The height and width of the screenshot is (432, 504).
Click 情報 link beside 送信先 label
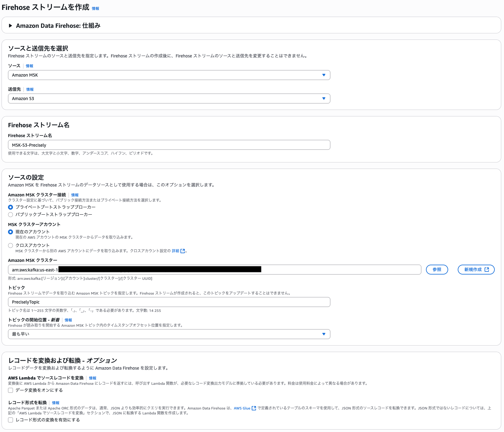pos(30,90)
